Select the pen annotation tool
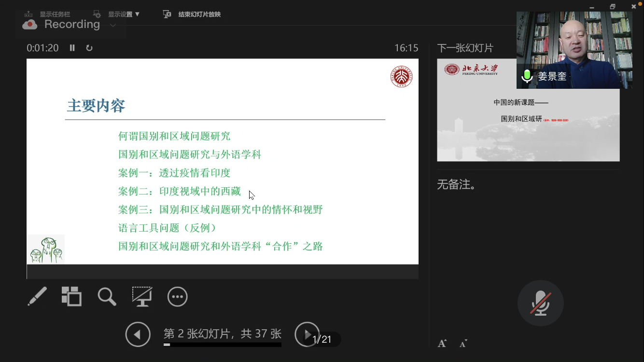This screenshot has width=644, height=362. (38, 296)
